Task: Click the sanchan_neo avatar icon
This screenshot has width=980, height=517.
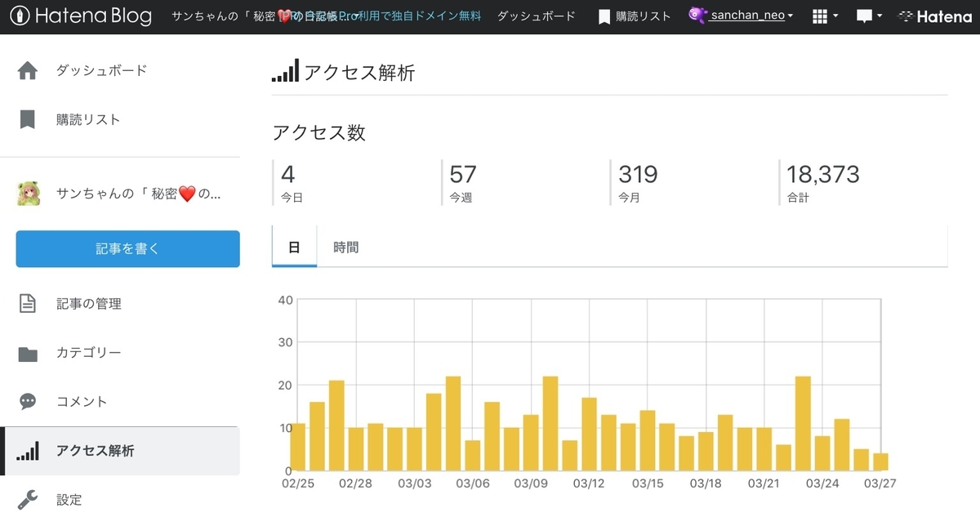Action: (x=697, y=16)
